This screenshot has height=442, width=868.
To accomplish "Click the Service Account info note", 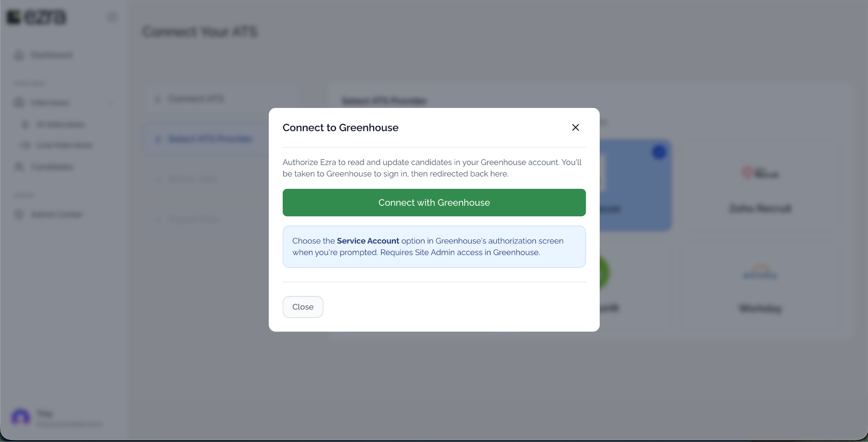I will [x=434, y=246].
